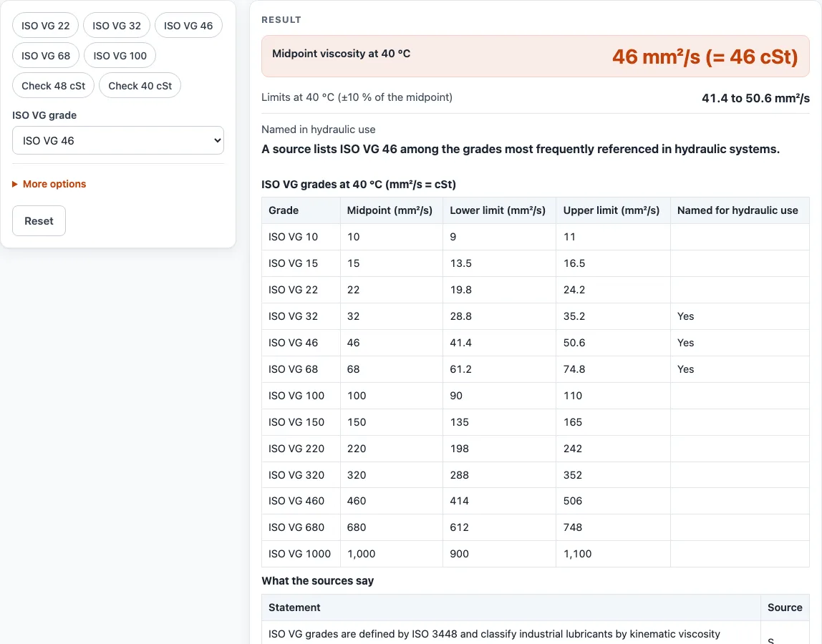The height and width of the screenshot is (644, 822).
Task: Click the Statement column header
Action: (511, 608)
